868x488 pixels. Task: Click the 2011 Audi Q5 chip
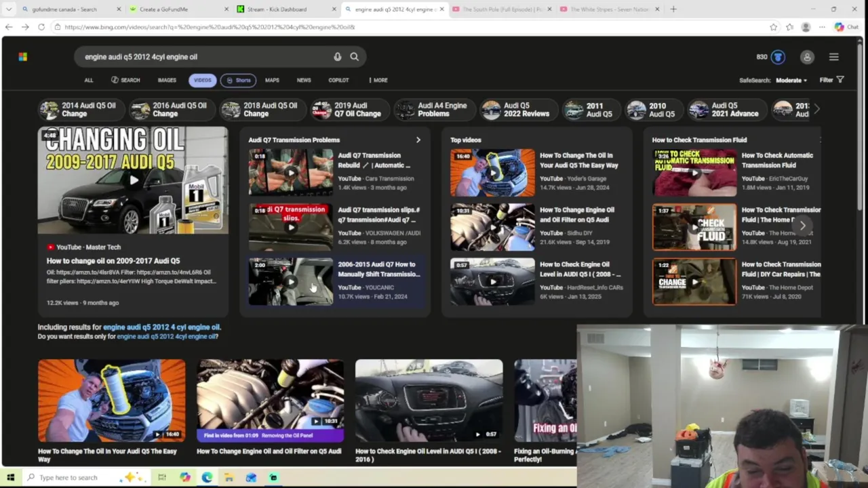[x=590, y=110]
